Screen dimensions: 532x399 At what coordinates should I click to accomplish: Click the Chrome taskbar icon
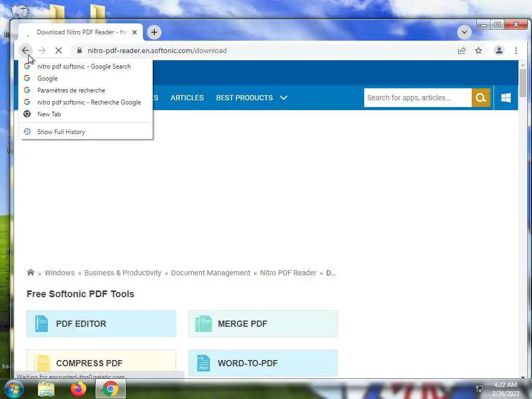click(110, 389)
